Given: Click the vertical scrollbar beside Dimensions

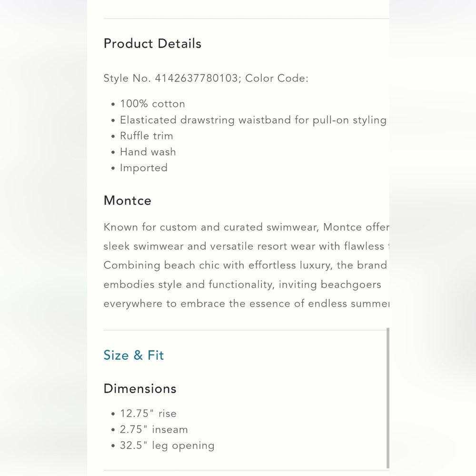Looking at the screenshot, I should pyautogui.click(x=387, y=398).
